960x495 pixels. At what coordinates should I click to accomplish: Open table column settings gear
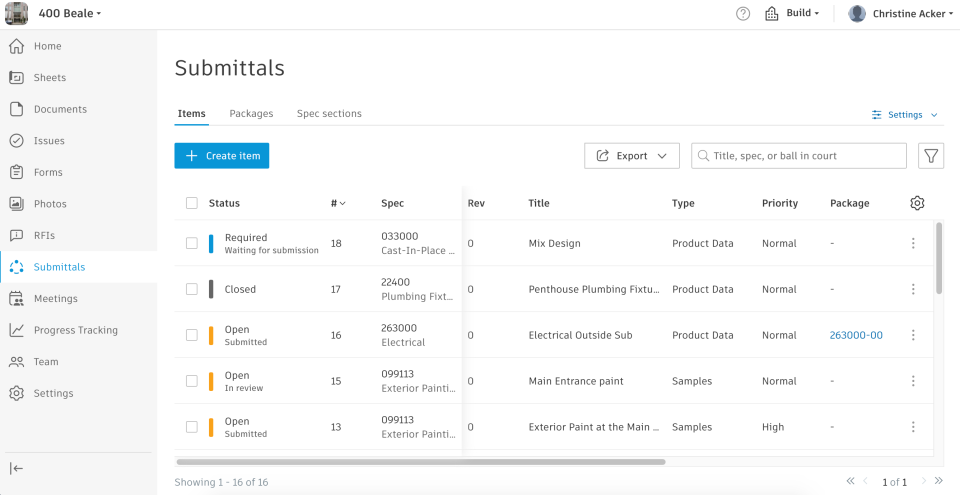pyautogui.click(x=917, y=203)
